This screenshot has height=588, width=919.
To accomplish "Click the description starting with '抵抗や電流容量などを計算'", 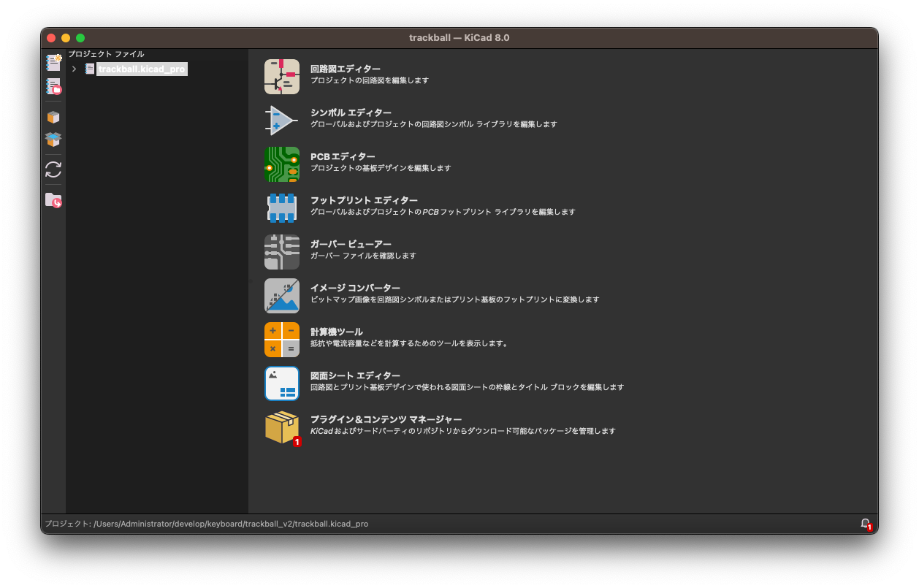I will click(409, 343).
